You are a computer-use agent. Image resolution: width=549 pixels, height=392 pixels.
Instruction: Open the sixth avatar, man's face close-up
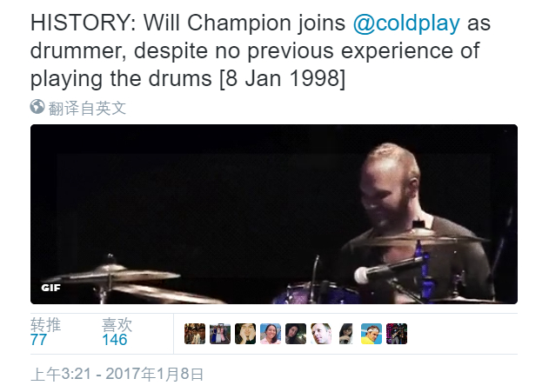pos(321,334)
